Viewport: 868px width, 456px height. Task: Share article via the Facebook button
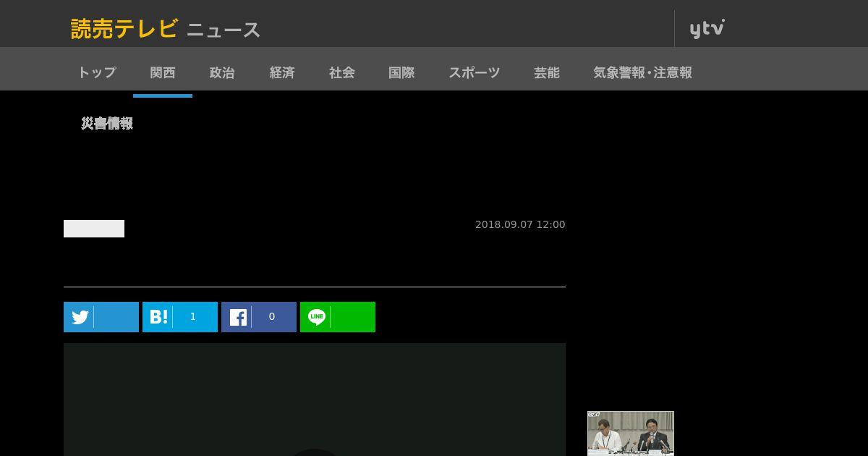pyautogui.click(x=259, y=317)
